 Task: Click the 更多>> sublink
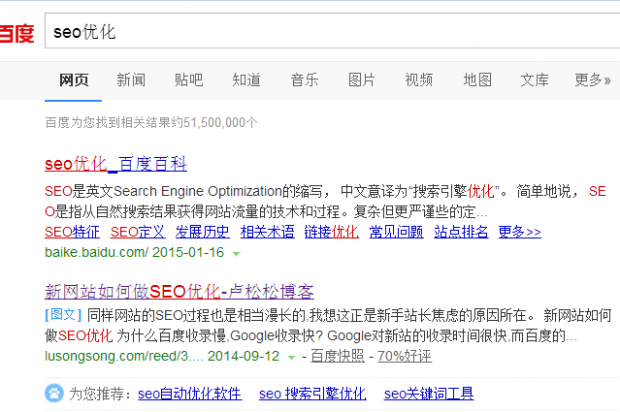click(x=520, y=232)
